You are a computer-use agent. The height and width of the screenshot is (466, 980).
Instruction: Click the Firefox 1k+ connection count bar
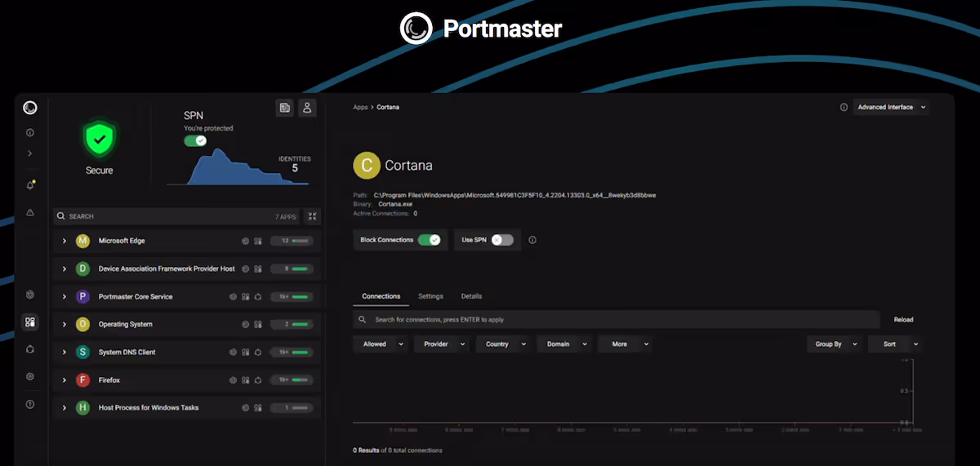pos(292,380)
